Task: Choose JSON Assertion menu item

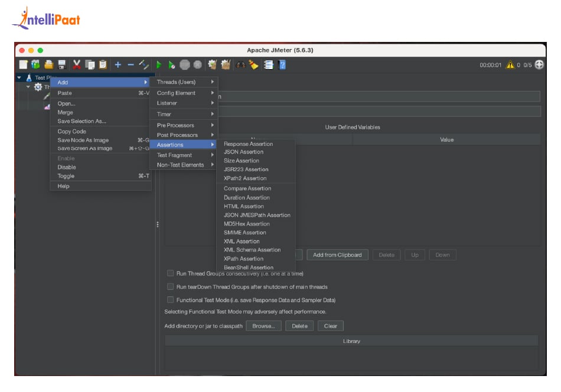Action: coord(256,152)
